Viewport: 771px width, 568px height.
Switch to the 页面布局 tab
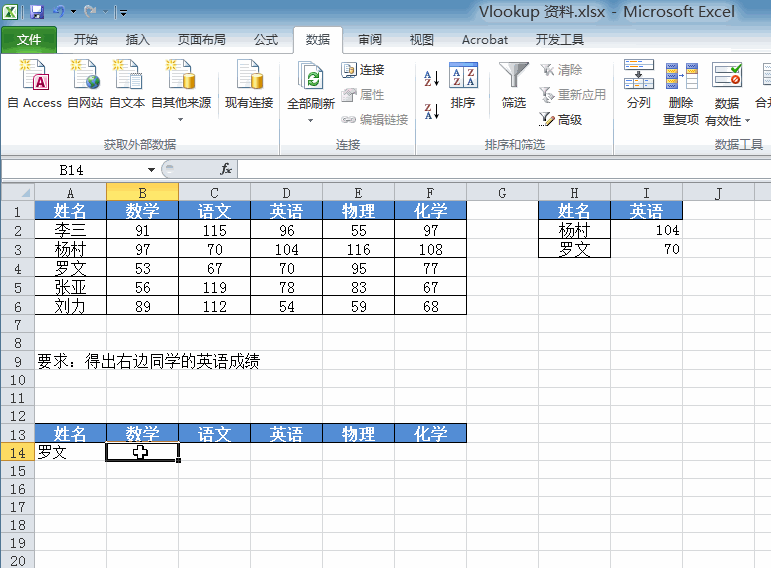202,39
